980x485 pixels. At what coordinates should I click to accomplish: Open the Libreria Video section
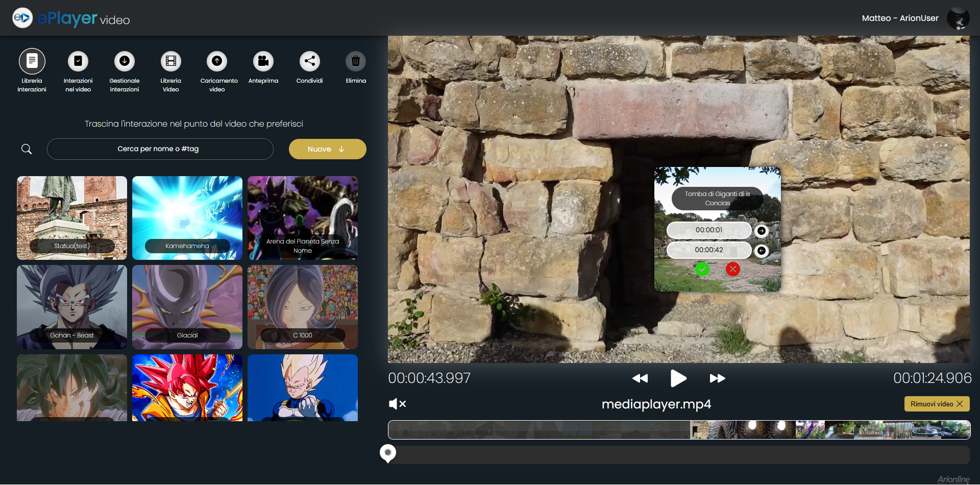point(170,60)
